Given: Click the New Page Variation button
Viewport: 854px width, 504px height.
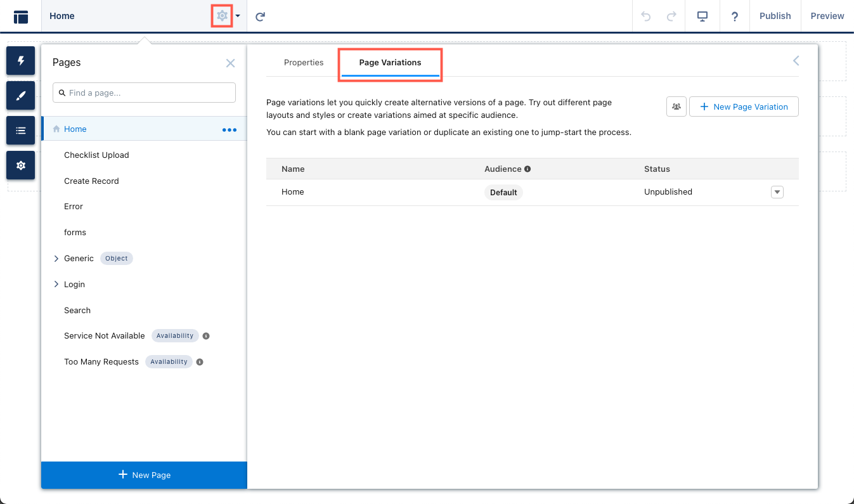Looking at the screenshot, I should tap(744, 107).
